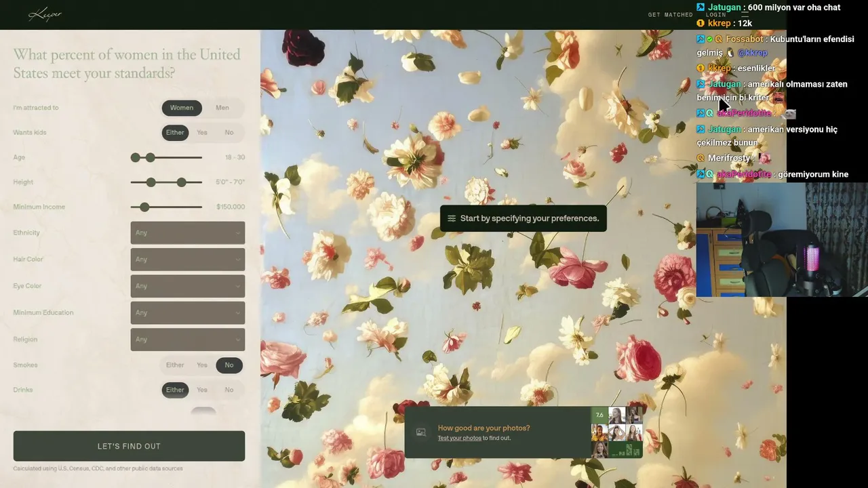Click the webcam feed of the streamer

(782, 240)
